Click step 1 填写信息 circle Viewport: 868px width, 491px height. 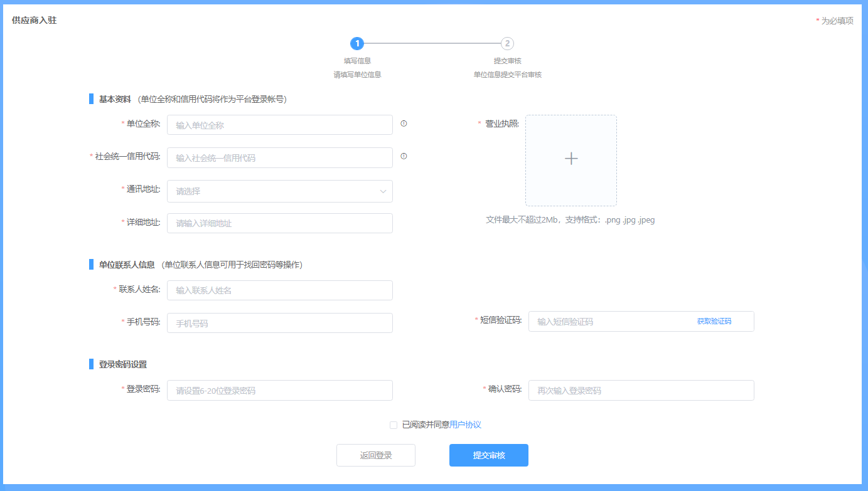357,43
